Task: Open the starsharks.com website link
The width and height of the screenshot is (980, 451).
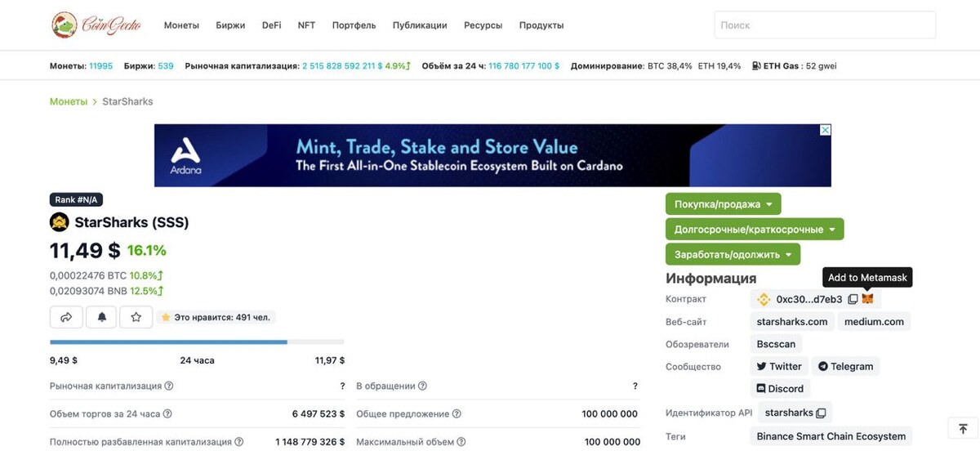Action: click(x=792, y=322)
